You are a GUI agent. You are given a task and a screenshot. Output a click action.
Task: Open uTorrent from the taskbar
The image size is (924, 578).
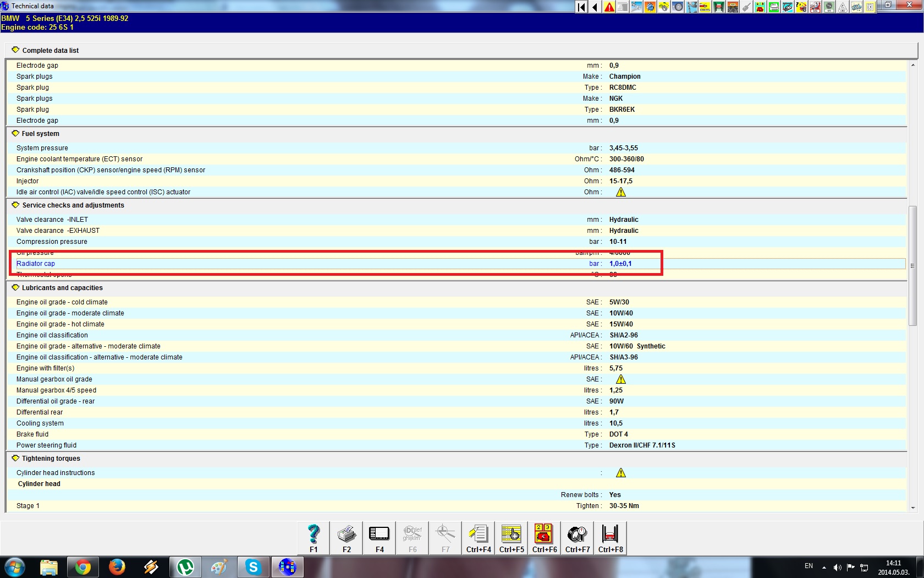[185, 567]
